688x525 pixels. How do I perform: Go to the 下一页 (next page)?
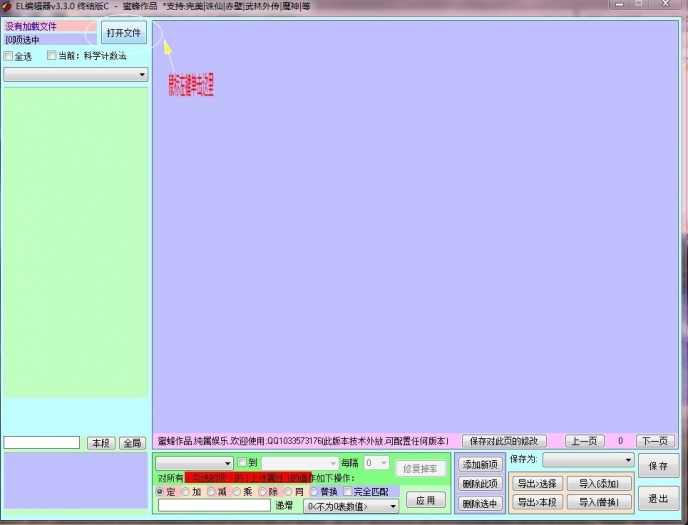[656, 441]
